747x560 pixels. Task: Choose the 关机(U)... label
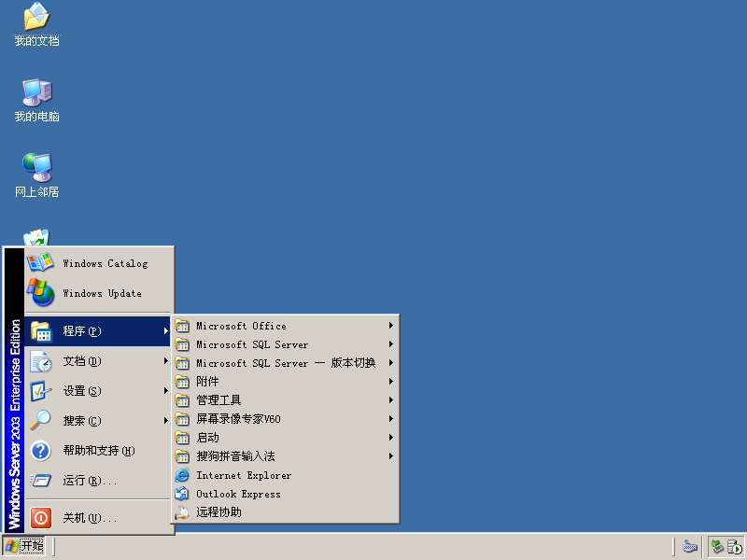90,518
